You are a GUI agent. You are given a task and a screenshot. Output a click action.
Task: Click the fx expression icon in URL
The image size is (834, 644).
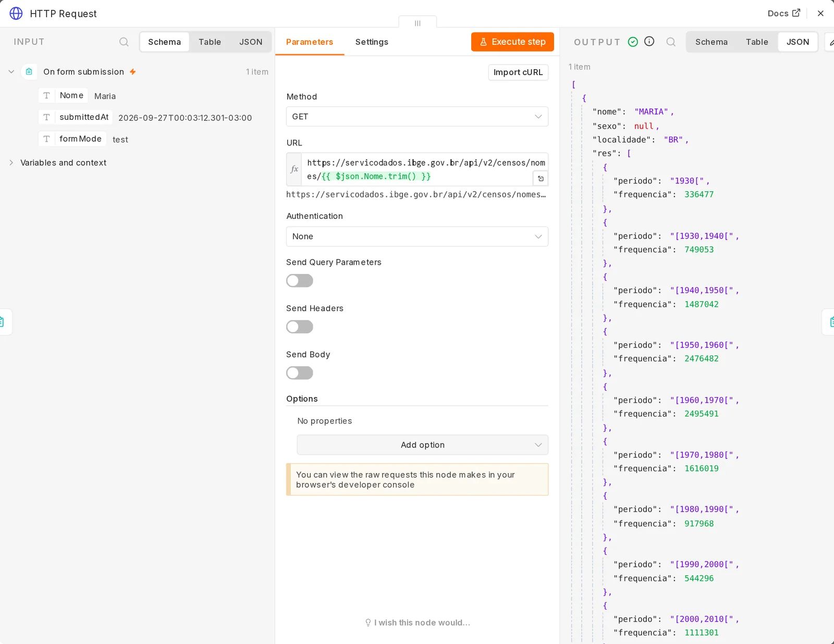click(294, 169)
